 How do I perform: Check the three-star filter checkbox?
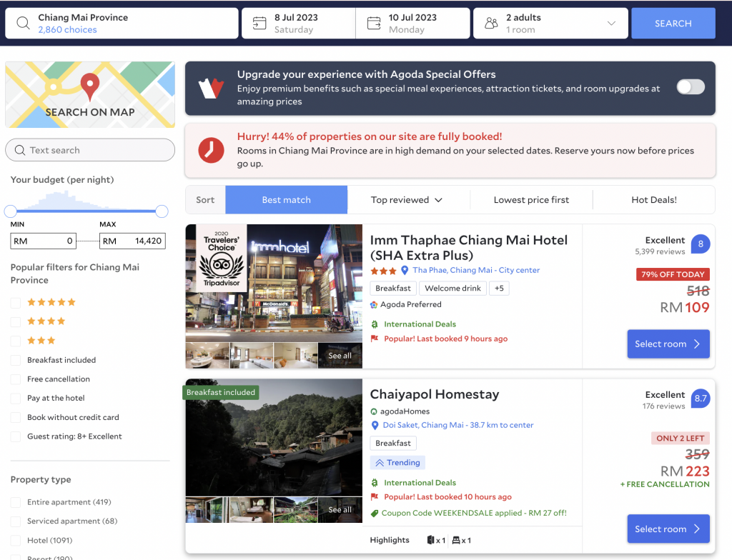click(16, 341)
